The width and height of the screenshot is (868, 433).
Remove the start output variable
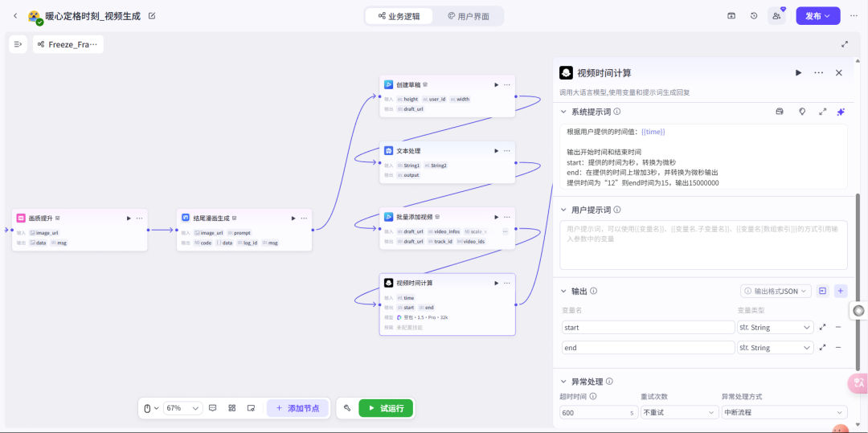838,328
